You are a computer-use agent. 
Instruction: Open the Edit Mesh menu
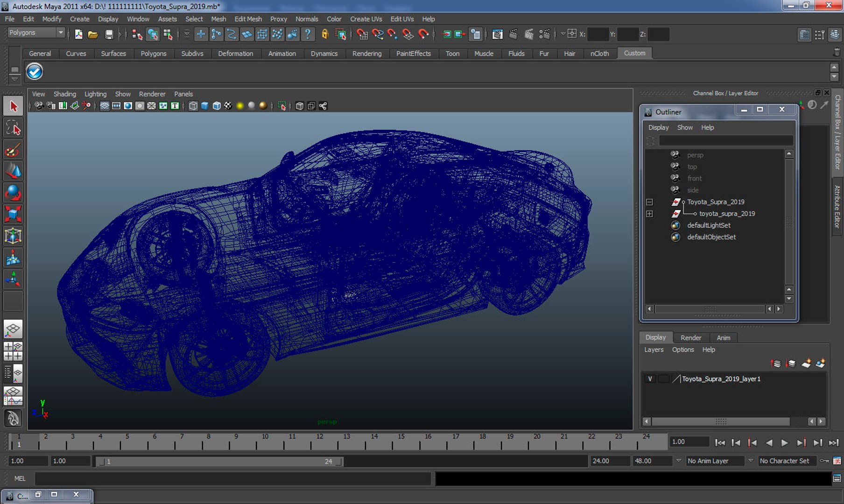pos(248,19)
